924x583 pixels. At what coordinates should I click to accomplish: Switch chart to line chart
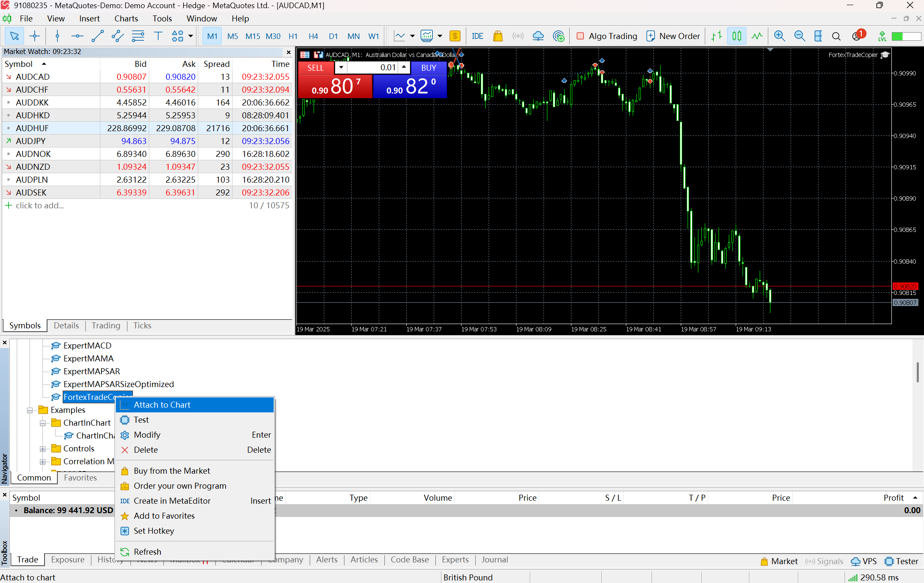click(757, 36)
